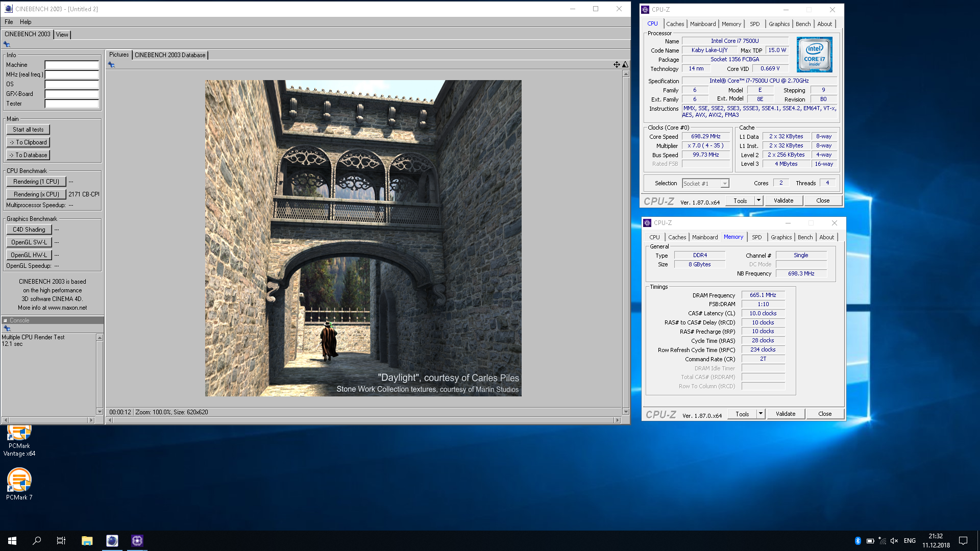Click the zoom triangle icon in picture viewer
The height and width of the screenshot is (551, 980).
625,65
